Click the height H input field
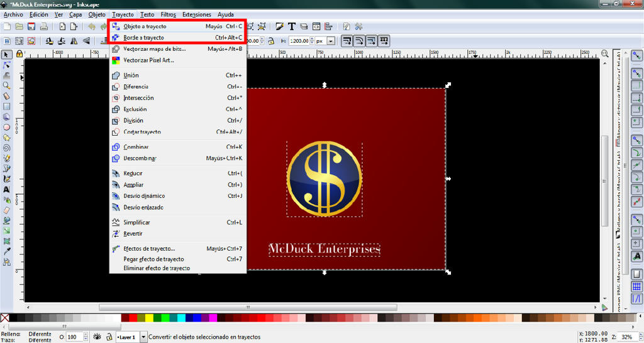The width and height of the screenshot is (644, 343). [299, 41]
